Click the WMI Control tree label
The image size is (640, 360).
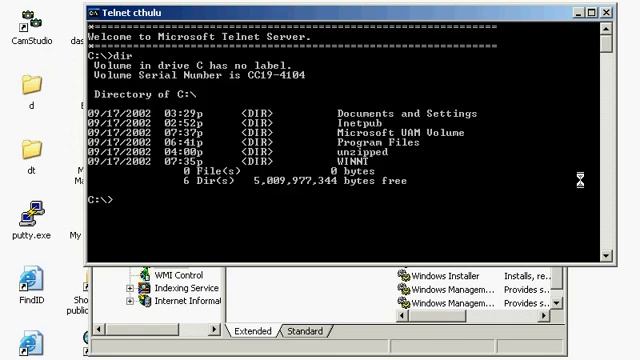point(178,275)
